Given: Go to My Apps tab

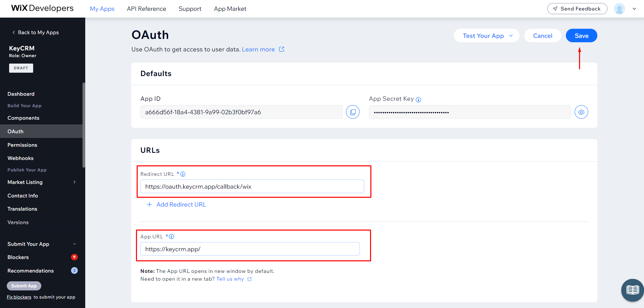Looking at the screenshot, I should point(102,9).
